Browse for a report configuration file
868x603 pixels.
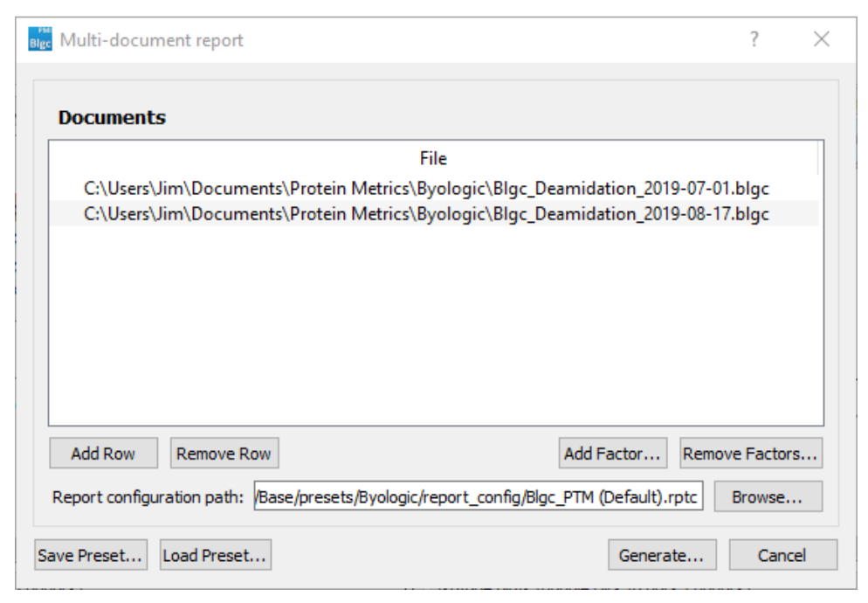768,496
